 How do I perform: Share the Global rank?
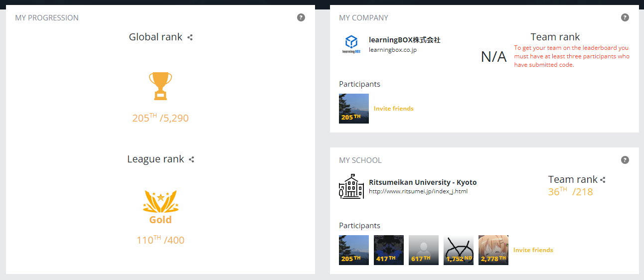pos(190,37)
